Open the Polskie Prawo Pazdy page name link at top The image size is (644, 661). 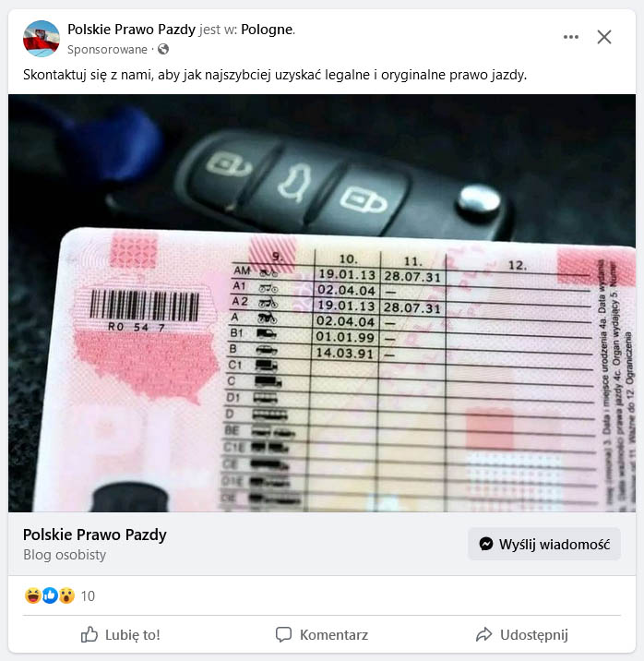[x=131, y=30]
